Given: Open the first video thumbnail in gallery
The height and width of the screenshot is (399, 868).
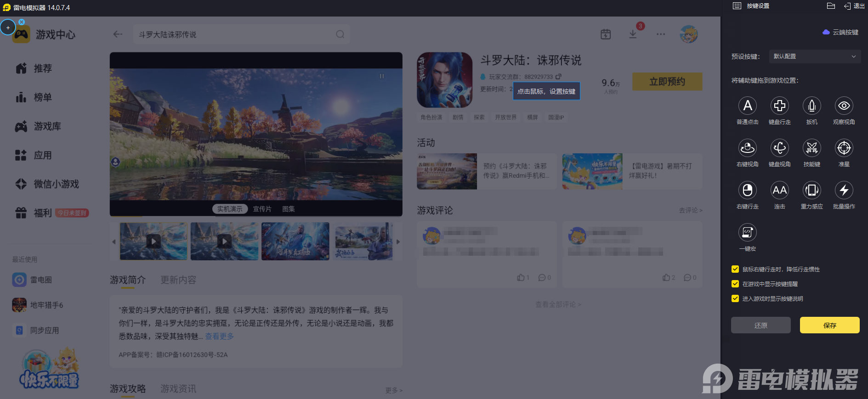Looking at the screenshot, I should pos(153,242).
